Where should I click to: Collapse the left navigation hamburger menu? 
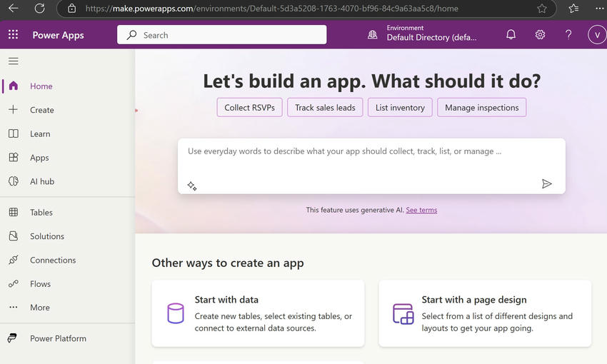[x=14, y=61]
